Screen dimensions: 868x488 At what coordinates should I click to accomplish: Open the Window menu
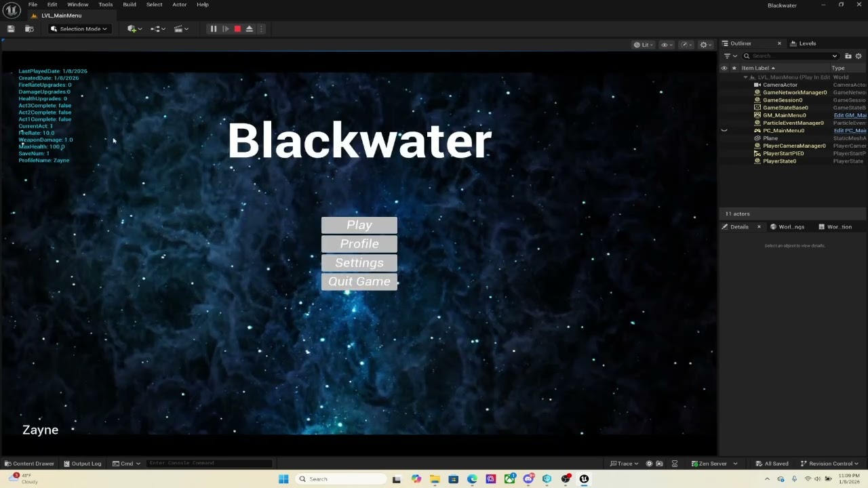(x=77, y=5)
